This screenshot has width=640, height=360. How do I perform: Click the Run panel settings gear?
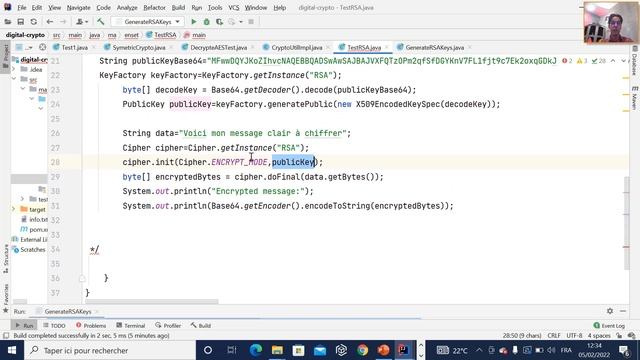tap(610, 311)
